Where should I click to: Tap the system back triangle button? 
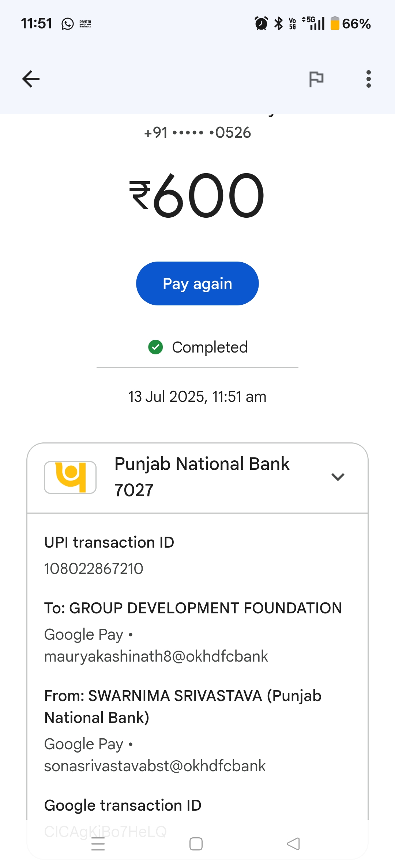point(293,844)
